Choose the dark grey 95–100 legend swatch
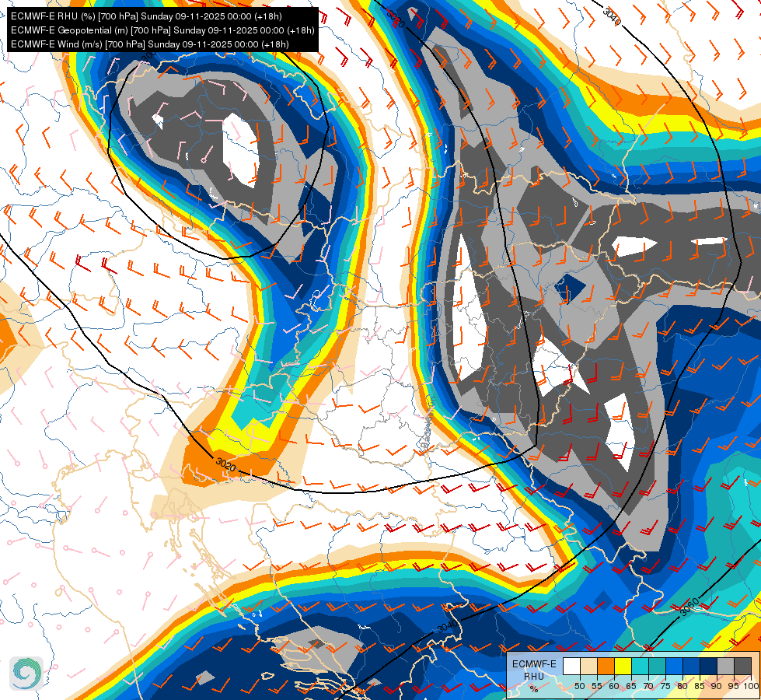Image resolution: width=761 pixels, height=700 pixels. point(743,666)
